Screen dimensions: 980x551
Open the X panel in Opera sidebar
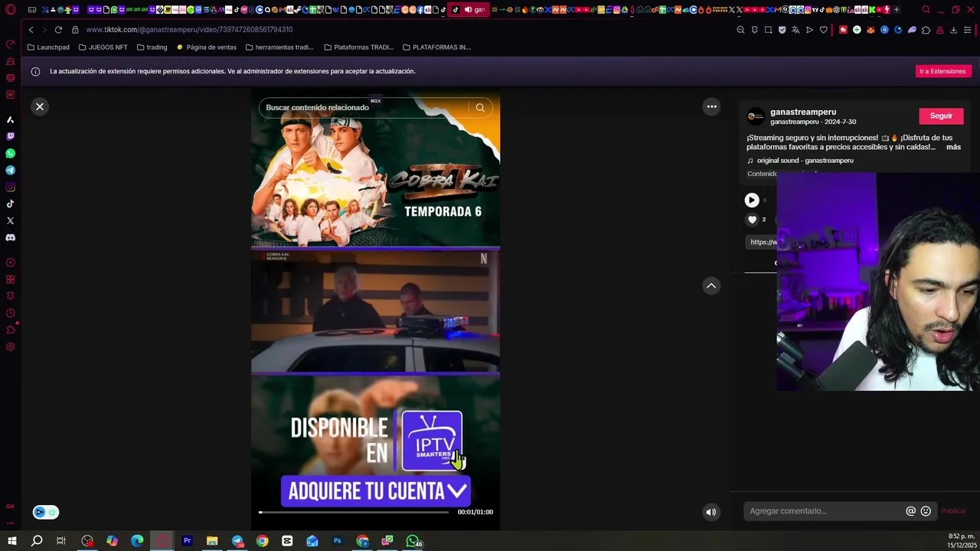[x=10, y=220]
